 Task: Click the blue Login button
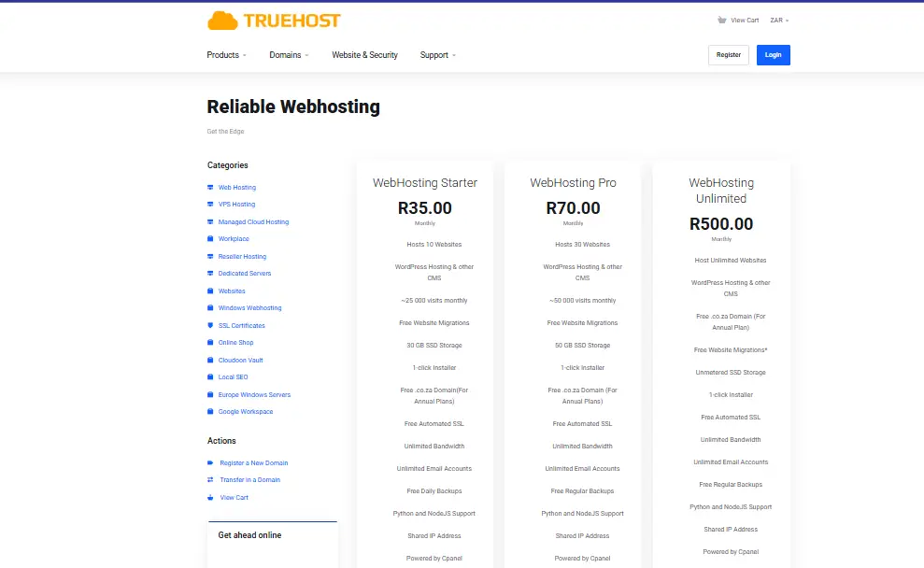[773, 55]
